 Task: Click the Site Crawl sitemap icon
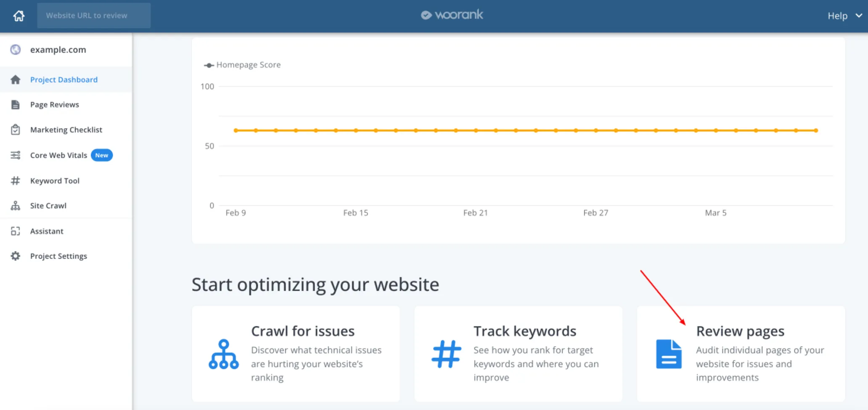pyautogui.click(x=16, y=206)
